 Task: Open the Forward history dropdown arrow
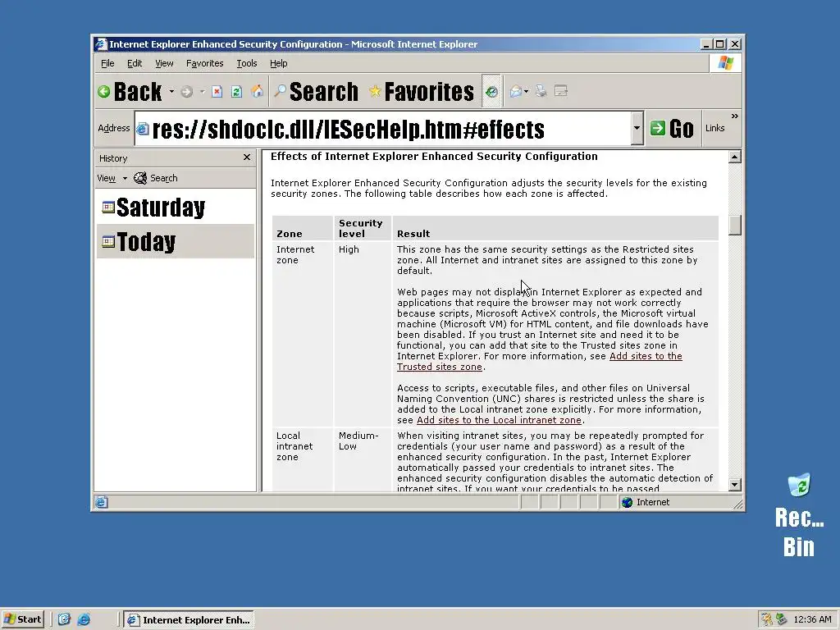(202, 92)
